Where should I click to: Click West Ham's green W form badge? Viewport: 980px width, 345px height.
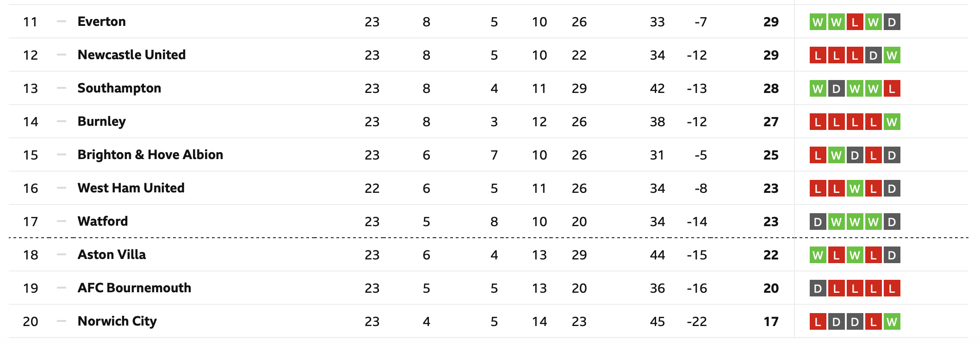tap(855, 189)
